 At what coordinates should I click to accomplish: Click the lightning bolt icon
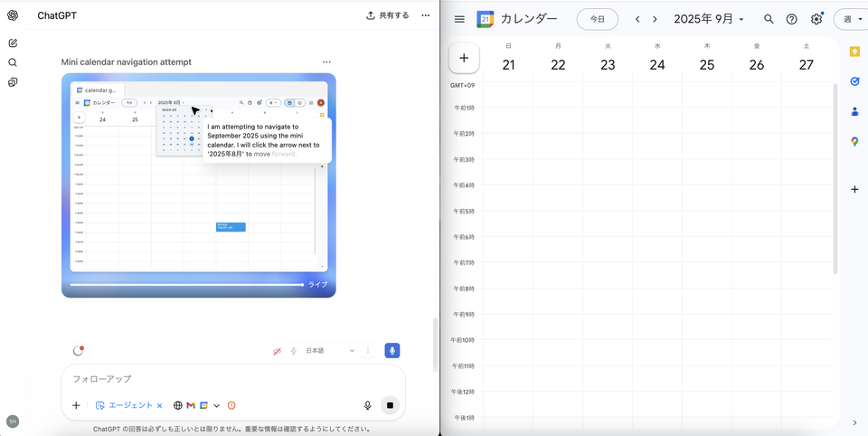coord(294,351)
